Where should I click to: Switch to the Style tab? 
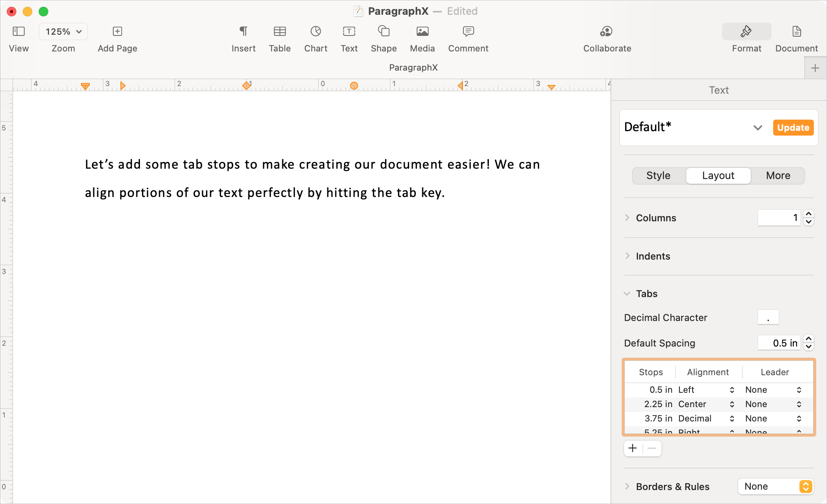[658, 175]
